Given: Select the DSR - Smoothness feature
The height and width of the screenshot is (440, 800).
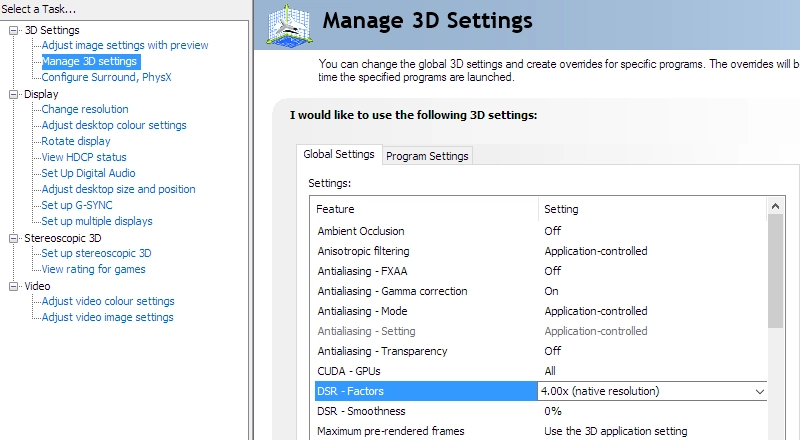Looking at the screenshot, I should pos(361,411).
